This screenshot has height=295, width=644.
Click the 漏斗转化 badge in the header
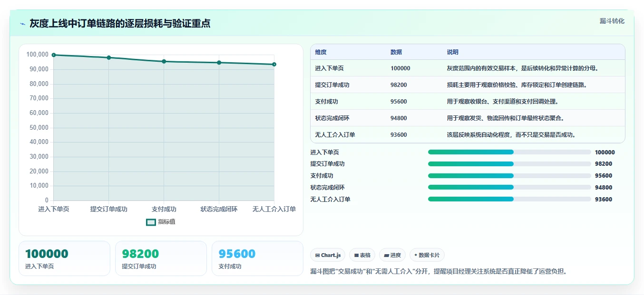[x=612, y=21]
